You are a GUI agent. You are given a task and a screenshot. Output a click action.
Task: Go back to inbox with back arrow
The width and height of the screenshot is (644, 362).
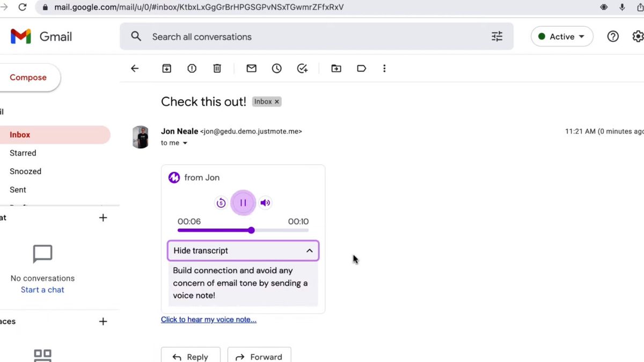point(135,69)
